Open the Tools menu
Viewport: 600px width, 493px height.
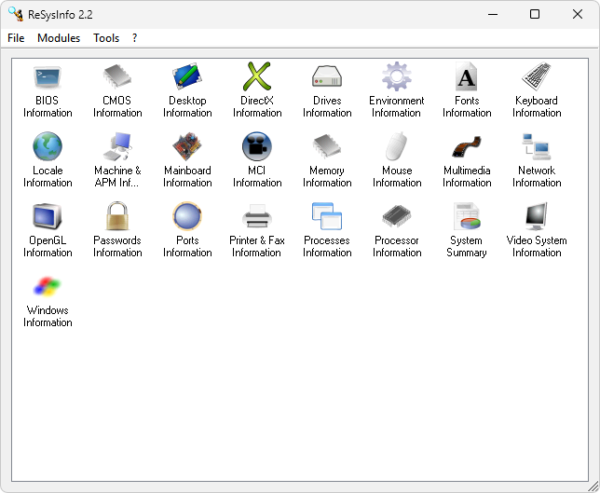point(106,38)
